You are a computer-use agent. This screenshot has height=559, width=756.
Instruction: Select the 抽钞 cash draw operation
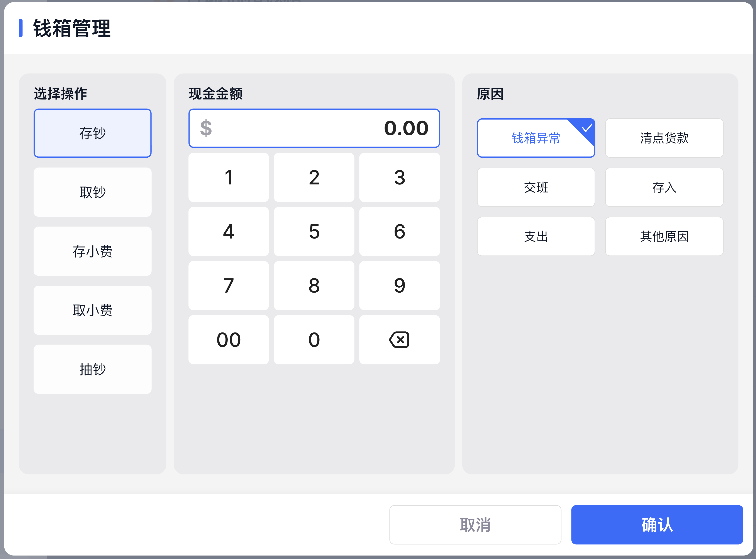pos(92,369)
